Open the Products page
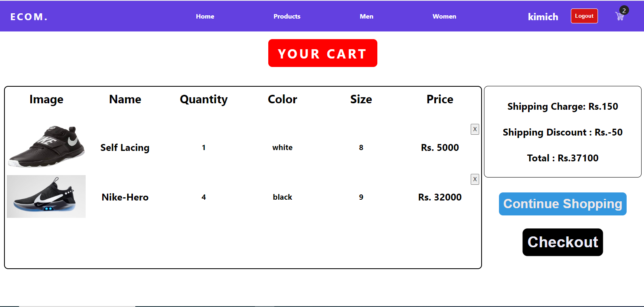Screen dimensions: 644x307 click(x=287, y=17)
